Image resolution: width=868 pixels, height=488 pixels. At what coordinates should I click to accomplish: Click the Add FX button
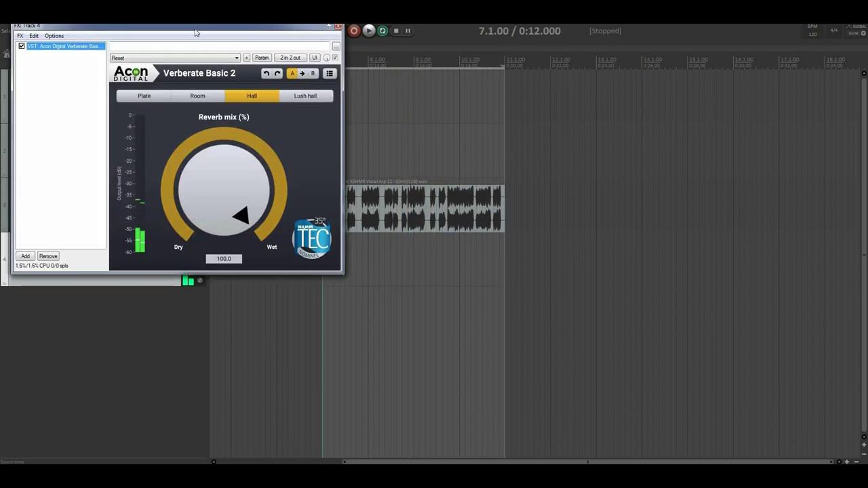tap(25, 256)
